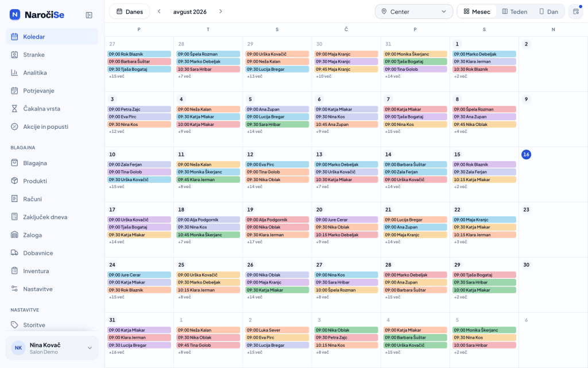Open 10:30 Katja Mlakar appointment on August 13

(x=346, y=179)
